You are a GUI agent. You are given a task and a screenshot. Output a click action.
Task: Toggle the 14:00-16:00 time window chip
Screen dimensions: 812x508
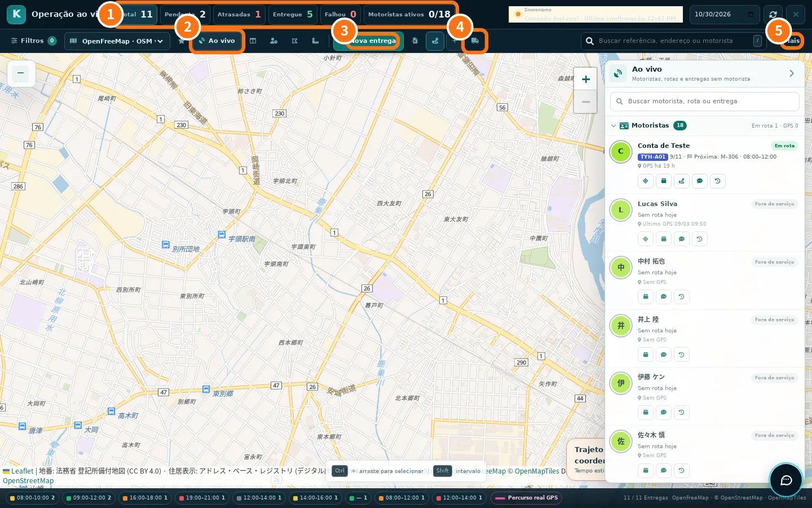(315, 498)
